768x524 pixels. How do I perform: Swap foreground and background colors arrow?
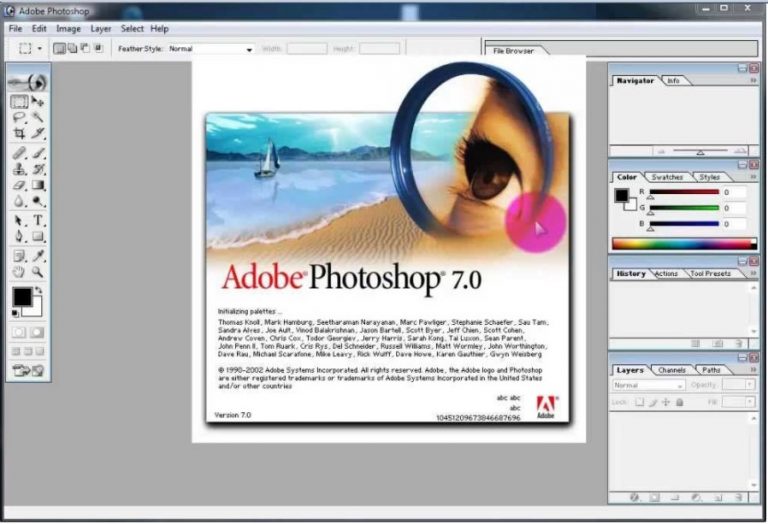point(39,290)
